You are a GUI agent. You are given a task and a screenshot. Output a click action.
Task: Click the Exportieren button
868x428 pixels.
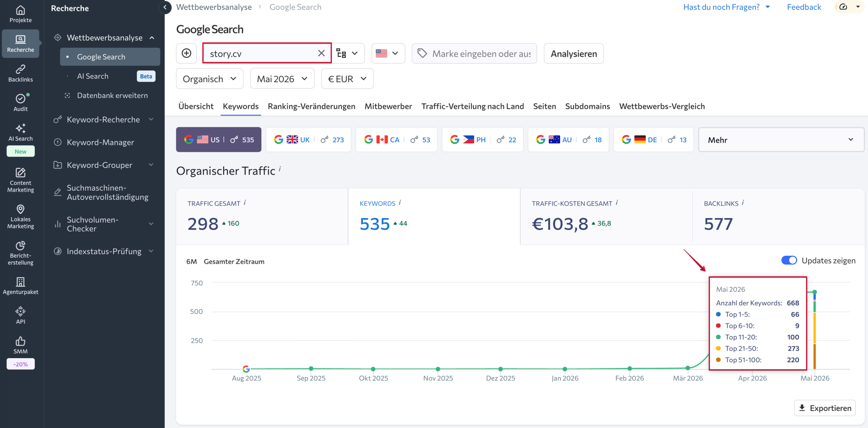[825, 408]
